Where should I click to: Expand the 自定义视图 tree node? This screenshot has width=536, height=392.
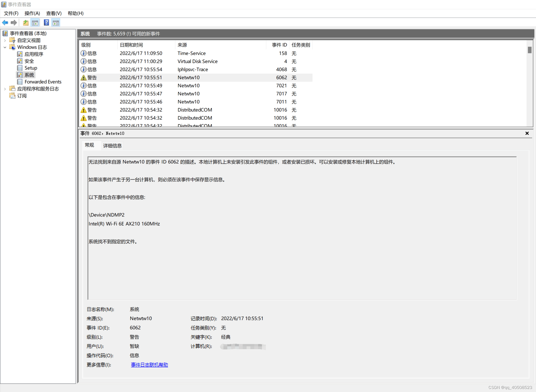5,41
